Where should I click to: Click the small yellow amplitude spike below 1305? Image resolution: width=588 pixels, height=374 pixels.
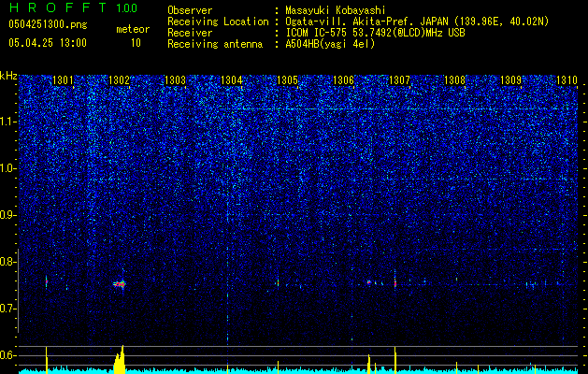click(x=278, y=367)
